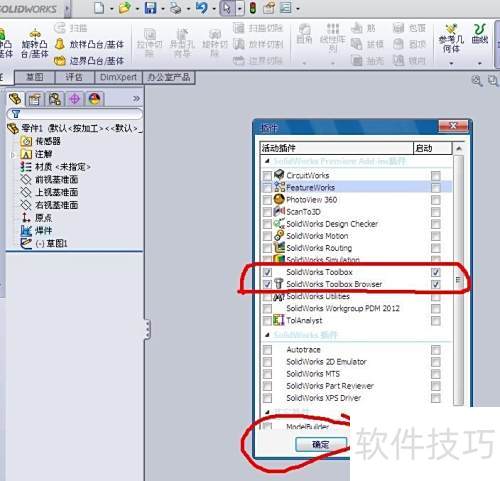This screenshot has width=500, height=481.
Task: Enable the CircuitWorks active add-in checkbox
Action: tap(267, 176)
